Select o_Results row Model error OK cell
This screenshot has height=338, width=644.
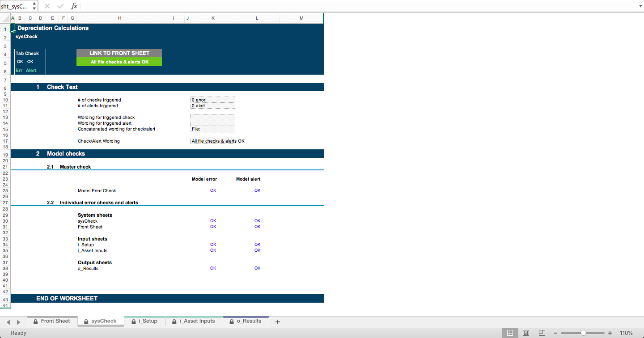tap(213, 268)
